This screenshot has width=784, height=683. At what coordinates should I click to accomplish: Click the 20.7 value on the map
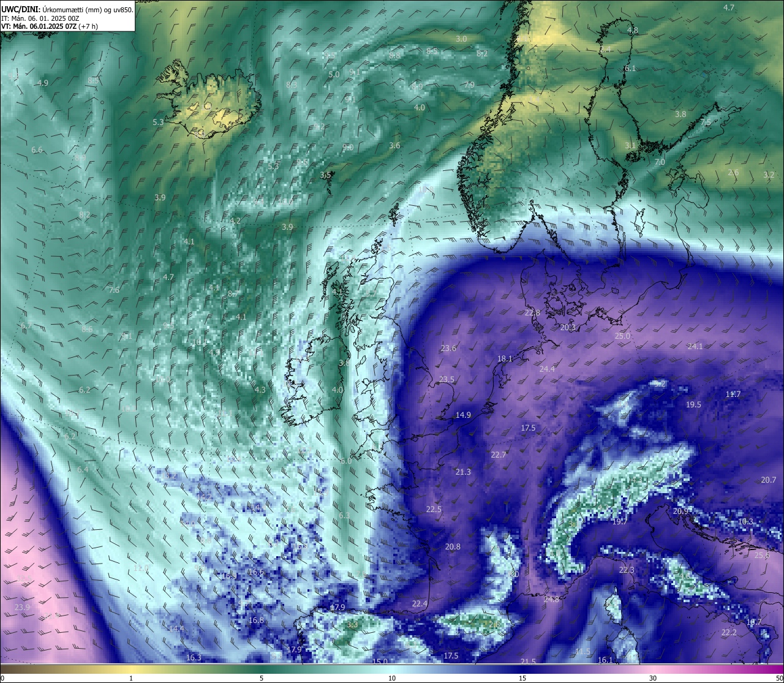[x=768, y=480]
